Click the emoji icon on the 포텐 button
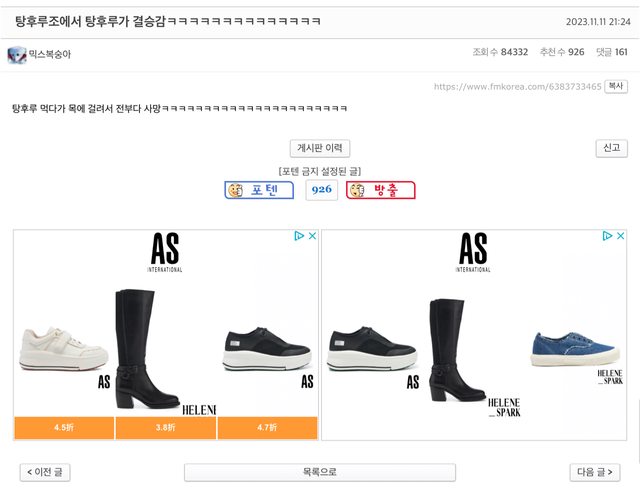This screenshot has height=488, width=640. [236, 190]
